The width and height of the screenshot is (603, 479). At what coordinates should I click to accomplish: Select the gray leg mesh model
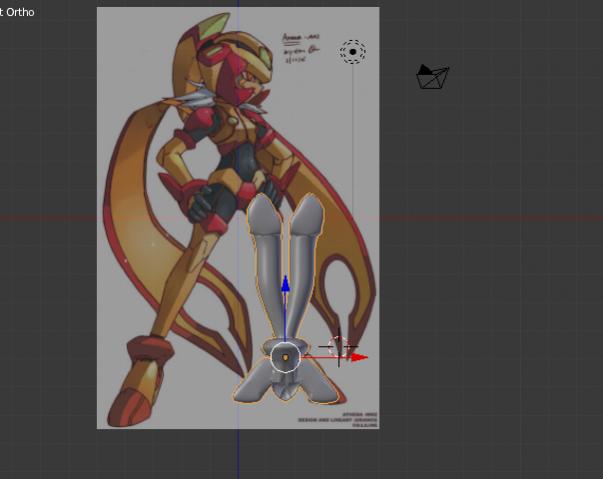tap(287, 298)
